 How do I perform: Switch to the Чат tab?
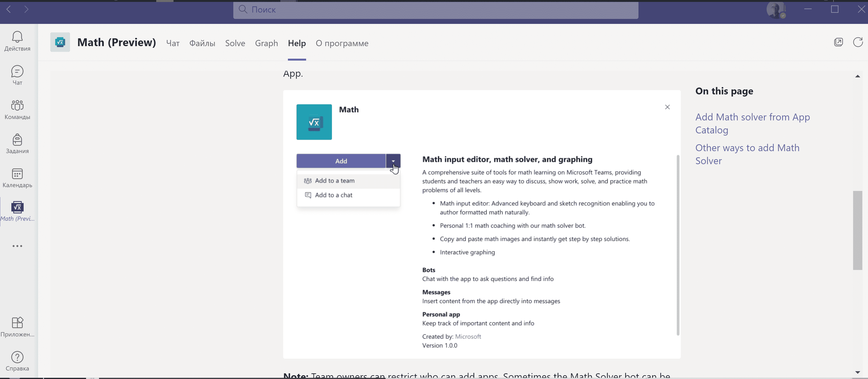tap(173, 43)
